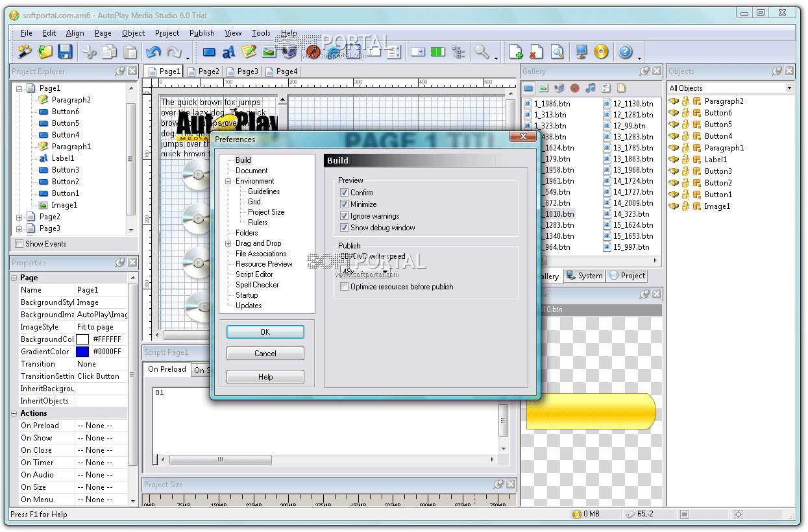This screenshot has width=808, height=532.
Task: Click the Undo arrow icon
Action: click(154, 51)
